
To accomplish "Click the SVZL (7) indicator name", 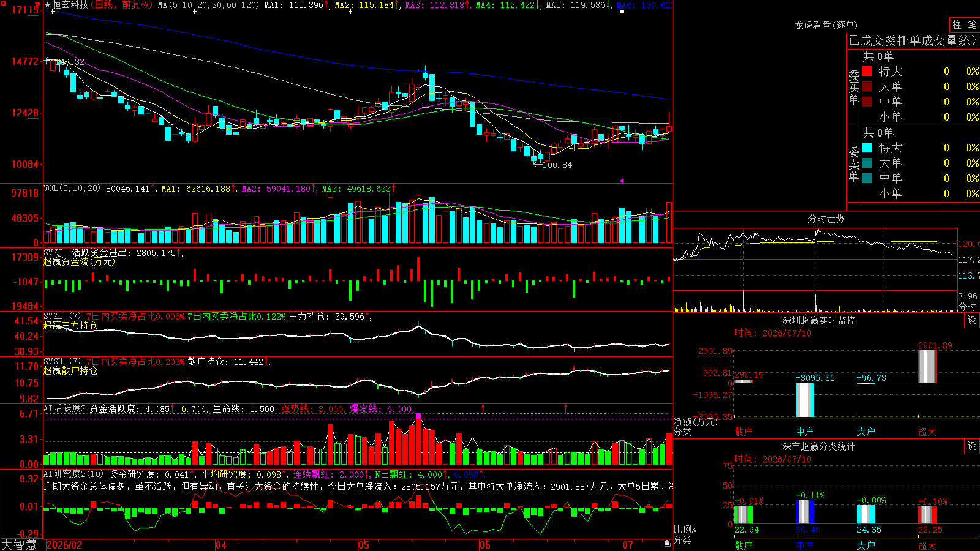I will pyautogui.click(x=62, y=316).
